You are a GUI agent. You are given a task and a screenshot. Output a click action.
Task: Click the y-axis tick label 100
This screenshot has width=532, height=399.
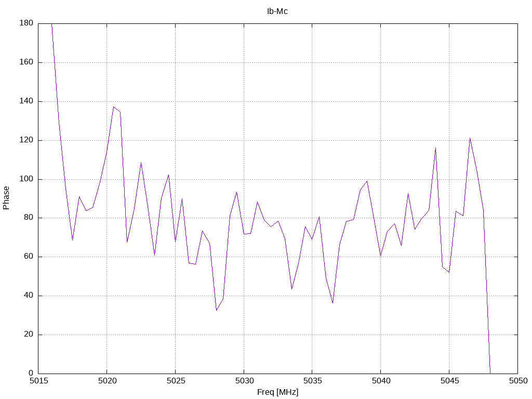tap(26, 179)
